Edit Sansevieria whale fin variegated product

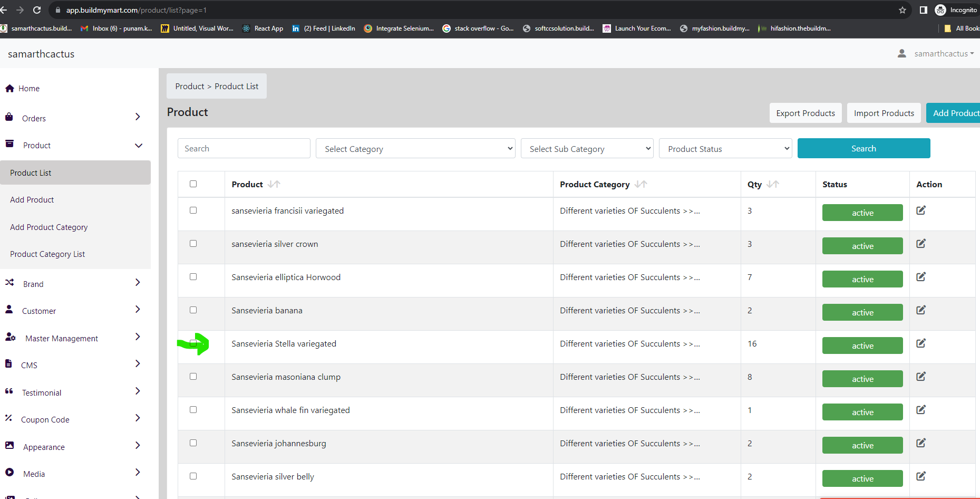pyautogui.click(x=921, y=410)
